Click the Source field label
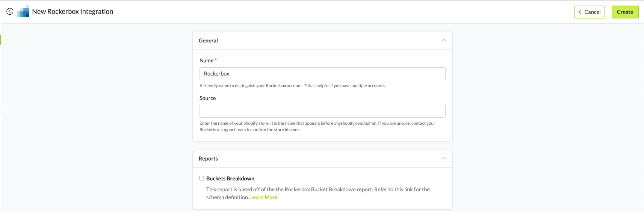644x212 pixels. click(x=207, y=98)
